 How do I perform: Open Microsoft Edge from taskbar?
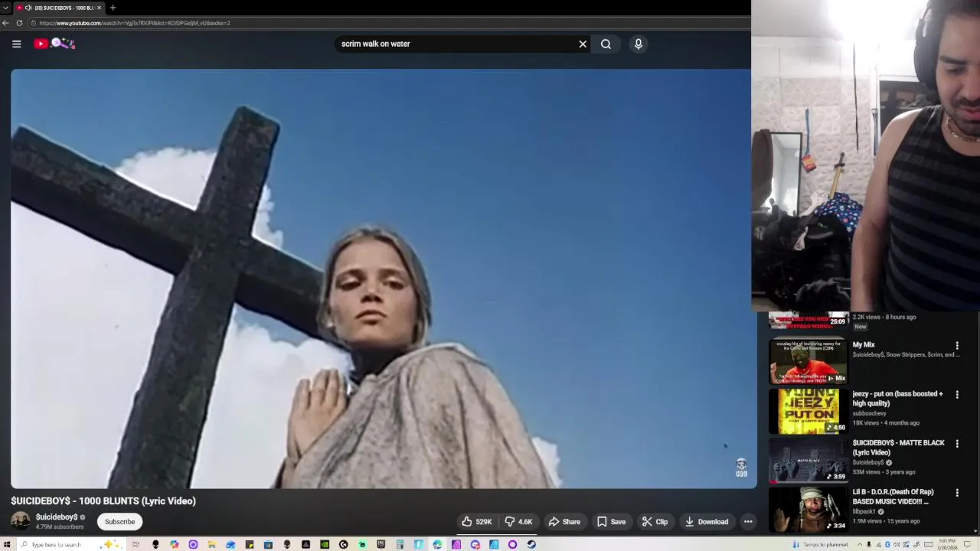point(437,544)
